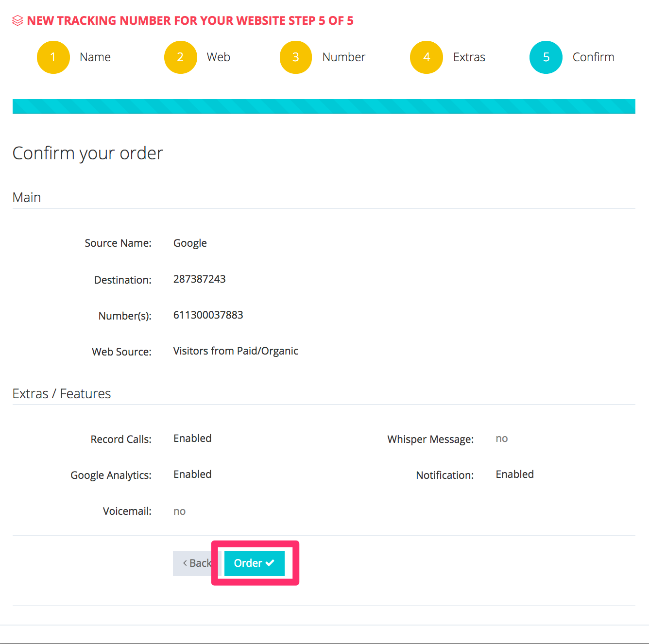Click the tracking number 611300037883
This screenshot has width=649, height=644.
(208, 315)
